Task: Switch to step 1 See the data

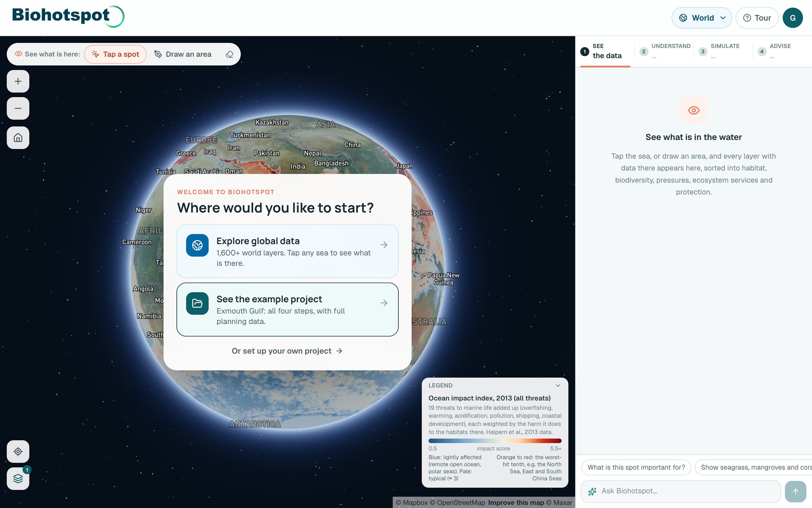Action: 605,51
